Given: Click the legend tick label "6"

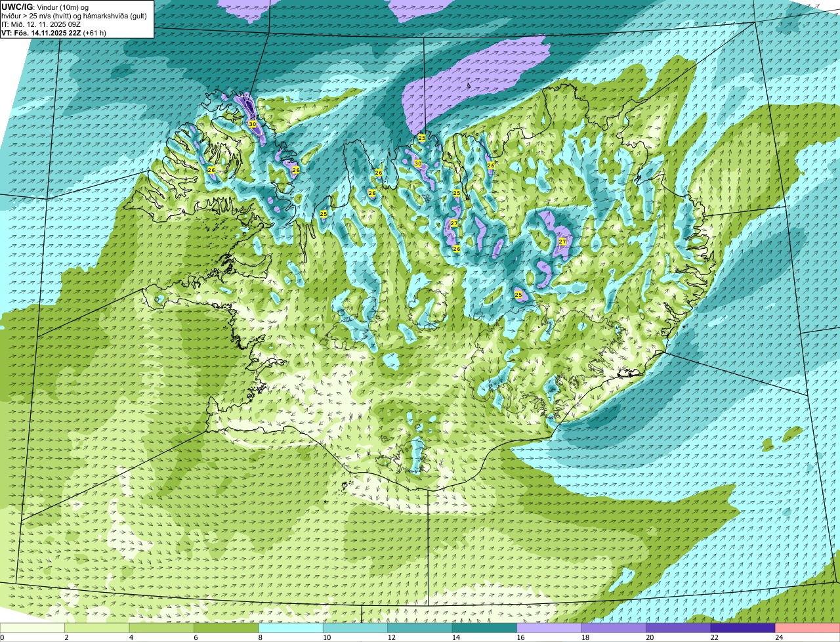Looking at the screenshot, I should [196, 637].
